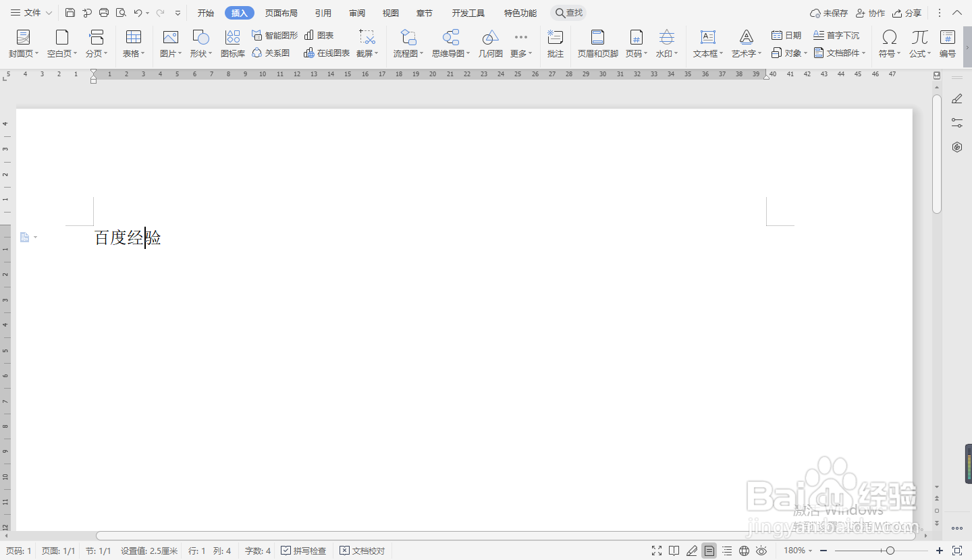
Task: Apply drop cap (首字下沉)
Action: pos(836,35)
